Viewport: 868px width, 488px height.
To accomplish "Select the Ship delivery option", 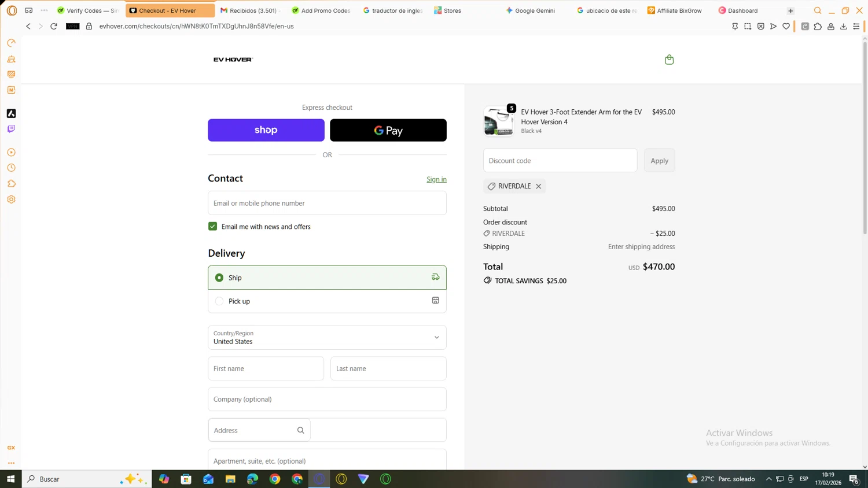I will pos(327,278).
